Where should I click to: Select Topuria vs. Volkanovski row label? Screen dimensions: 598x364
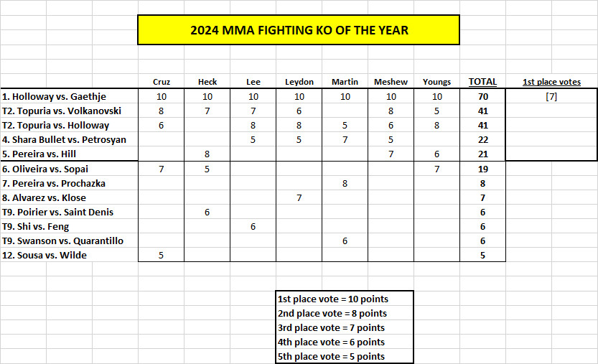[x=62, y=111]
